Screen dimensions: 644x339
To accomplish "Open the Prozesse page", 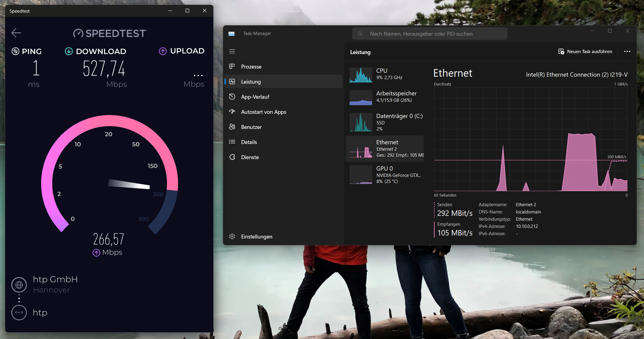I will (251, 67).
